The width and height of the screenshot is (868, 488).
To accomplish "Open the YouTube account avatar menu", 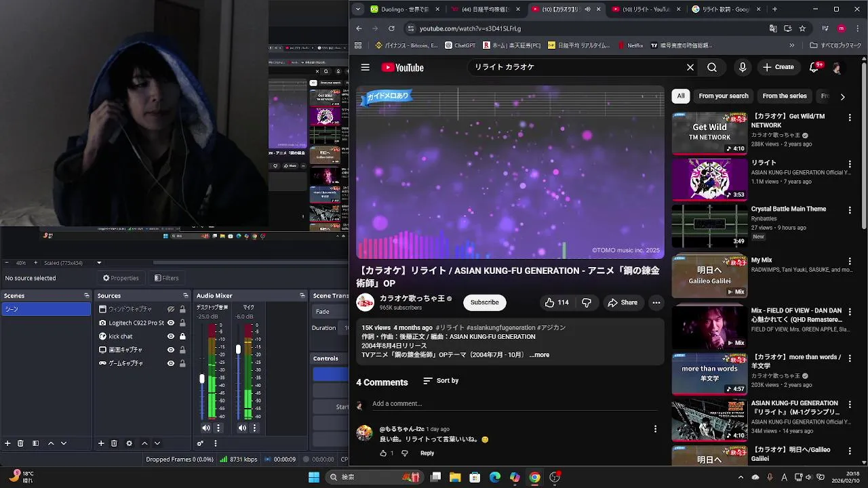I will (837, 67).
